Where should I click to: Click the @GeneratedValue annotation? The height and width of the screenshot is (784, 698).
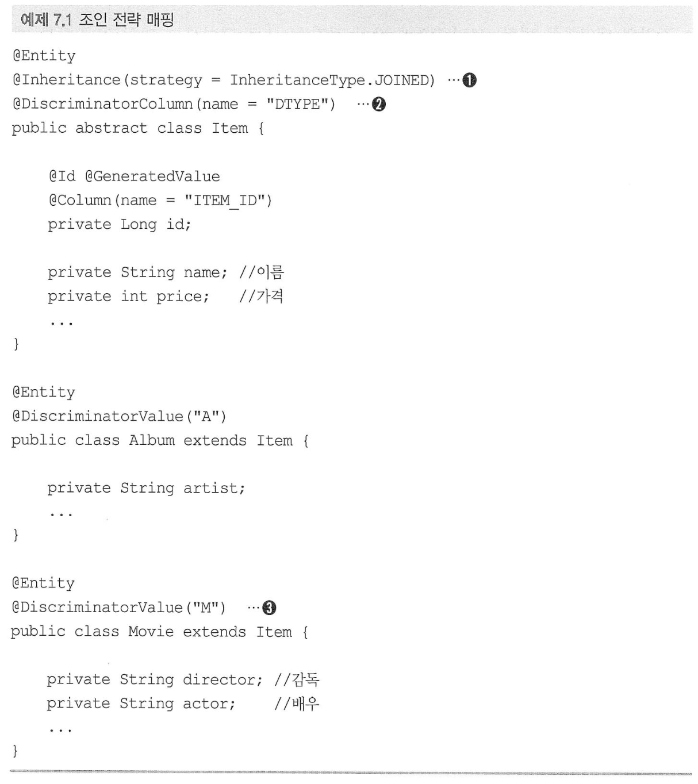(x=152, y=176)
